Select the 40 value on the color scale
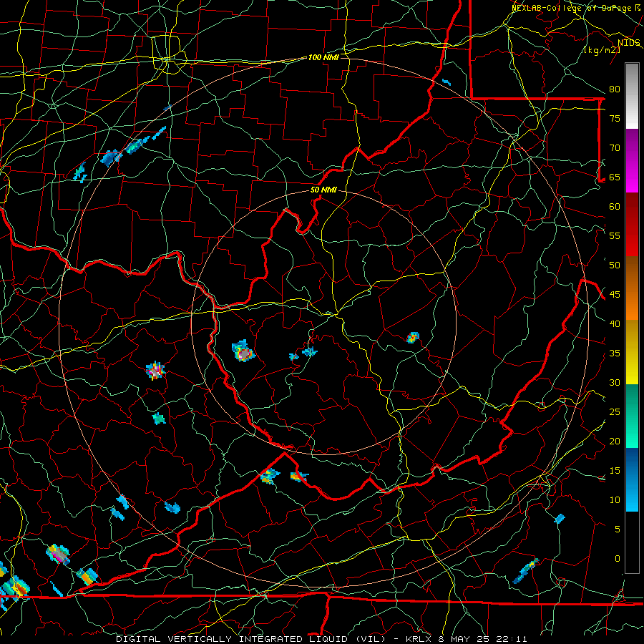The image size is (644, 644). point(615,323)
